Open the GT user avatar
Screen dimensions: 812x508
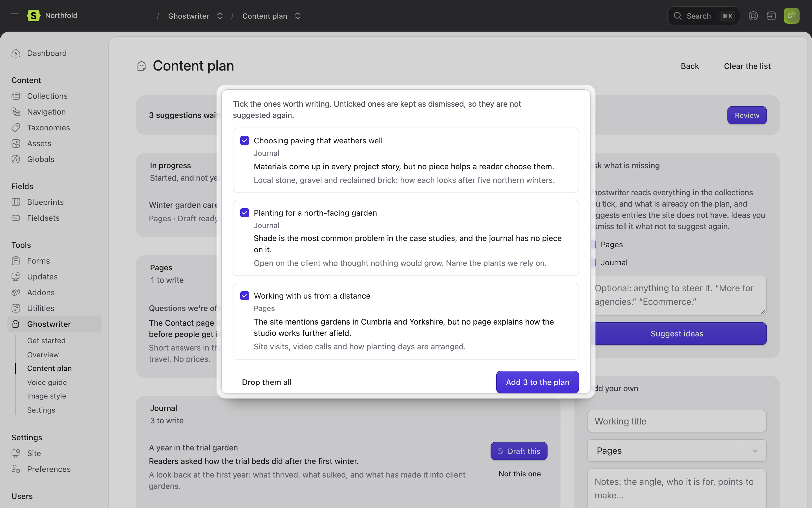point(791,16)
